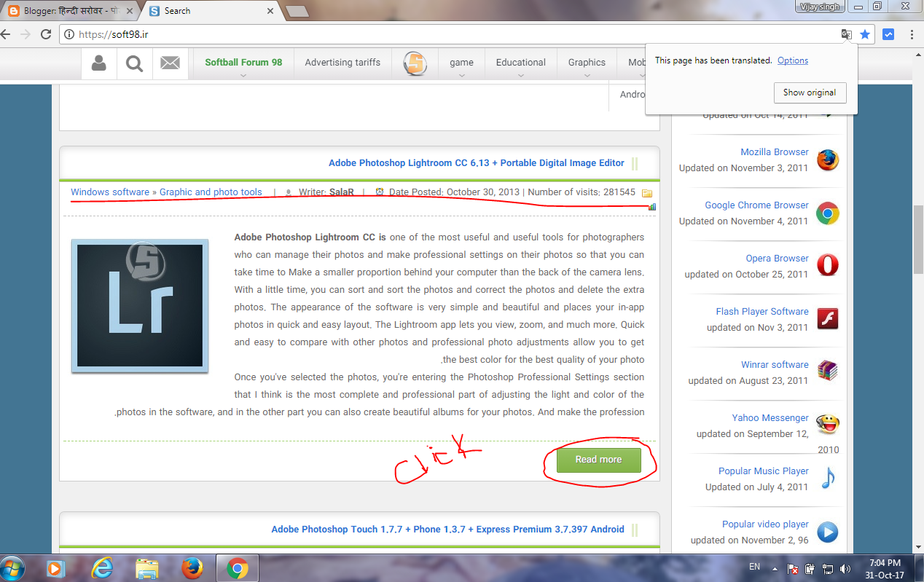Screen dimensions: 924x582
Task: Open the Adobe Photoshop Lightroom CC 6.13 post title
Action: [x=477, y=163]
